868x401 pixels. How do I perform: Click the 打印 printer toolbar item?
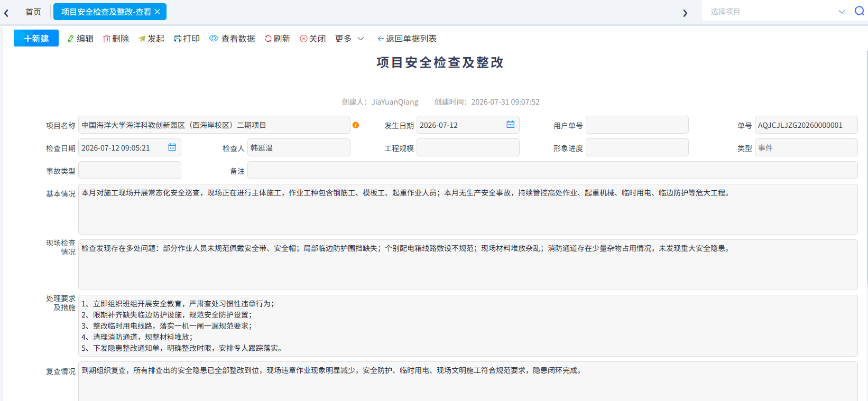tap(187, 39)
